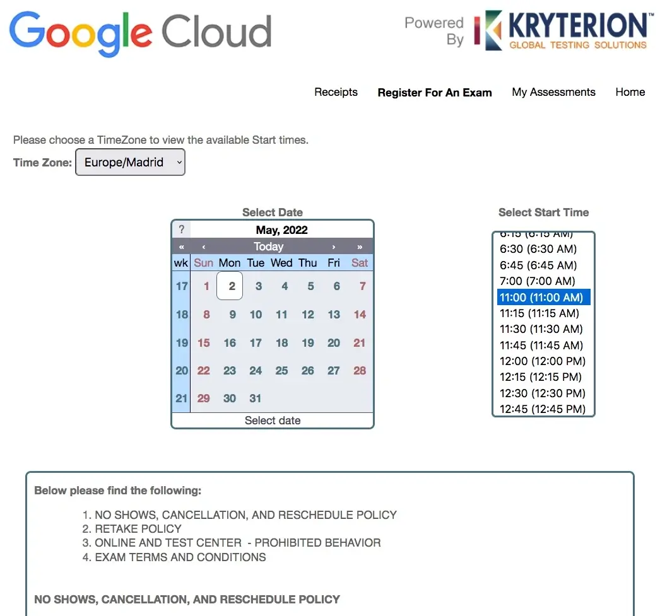672x616 pixels.
Task: Navigate to Home
Action: pos(630,92)
